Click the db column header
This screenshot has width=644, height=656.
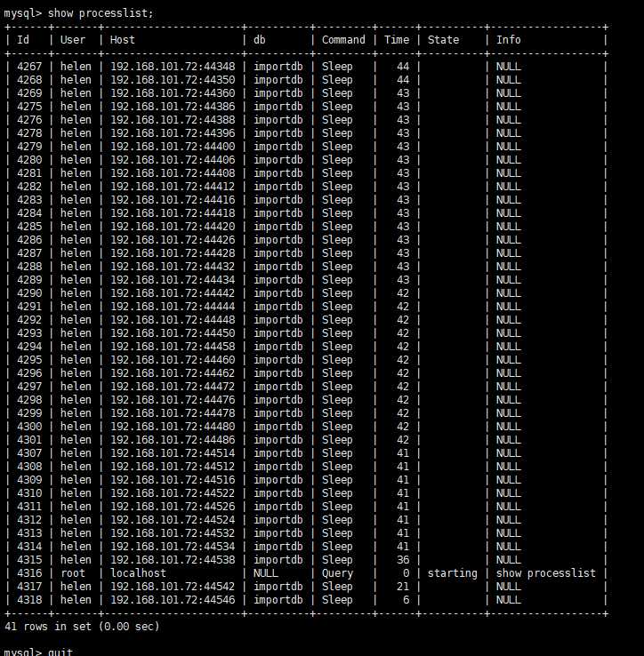[260, 40]
